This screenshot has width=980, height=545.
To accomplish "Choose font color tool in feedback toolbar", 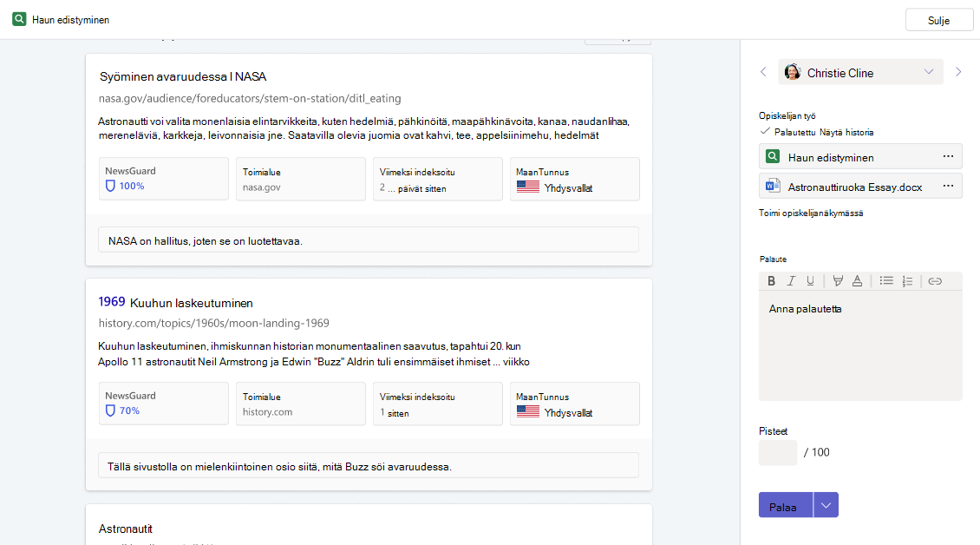I will pos(858,281).
